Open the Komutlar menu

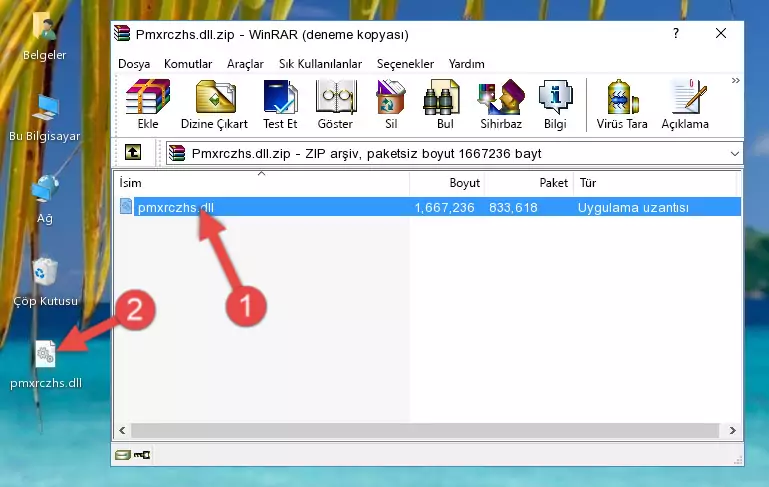(188, 64)
